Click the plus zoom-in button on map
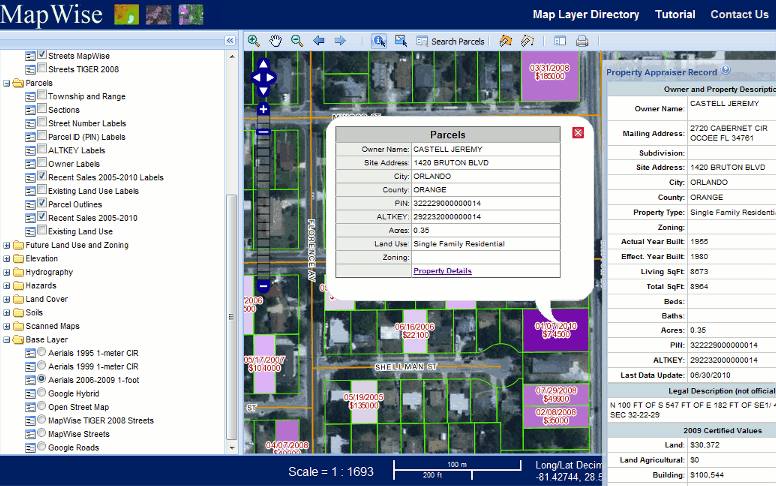The image size is (776, 486). (263, 109)
